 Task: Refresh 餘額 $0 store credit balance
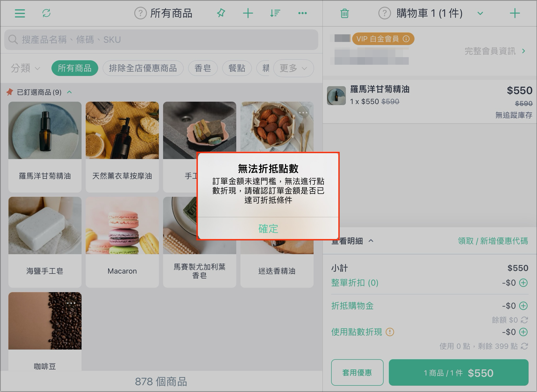point(524,320)
